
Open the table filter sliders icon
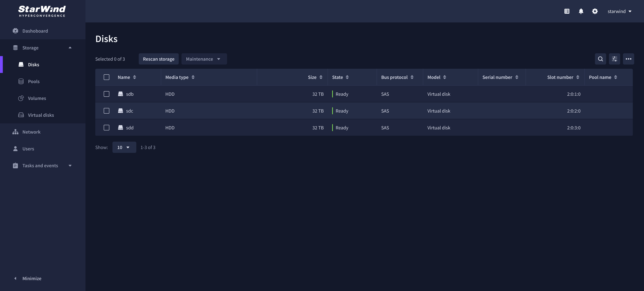[x=614, y=59]
